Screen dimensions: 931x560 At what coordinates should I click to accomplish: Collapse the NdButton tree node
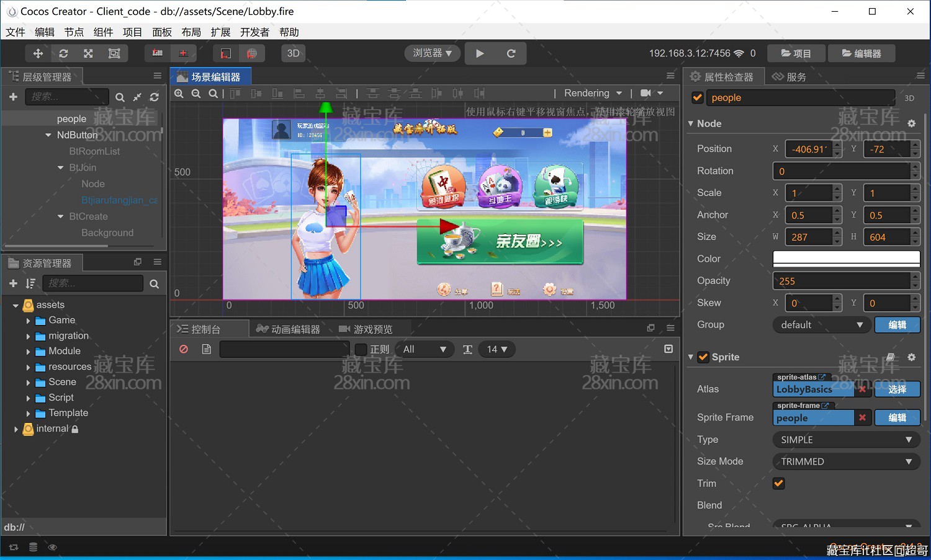(x=48, y=135)
